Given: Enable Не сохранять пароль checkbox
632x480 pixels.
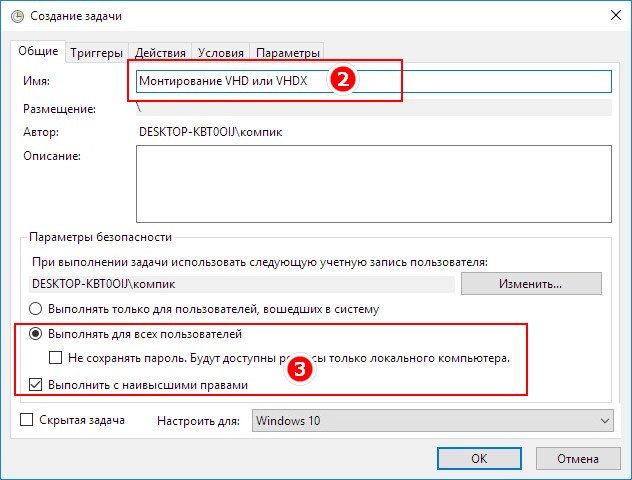Looking at the screenshot, I should click(x=56, y=357).
